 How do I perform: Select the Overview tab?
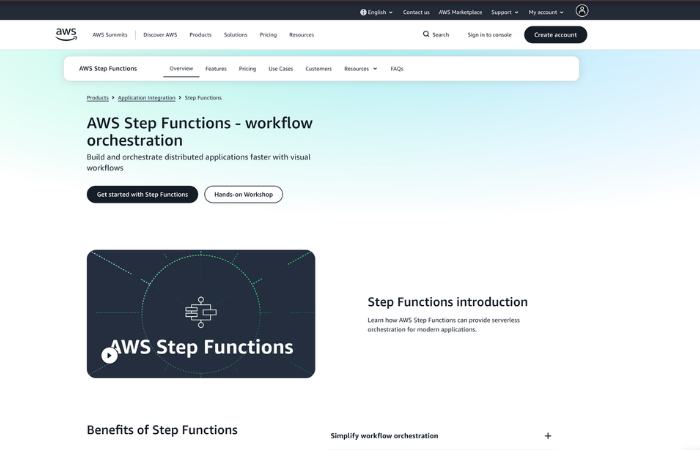[x=181, y=69]
